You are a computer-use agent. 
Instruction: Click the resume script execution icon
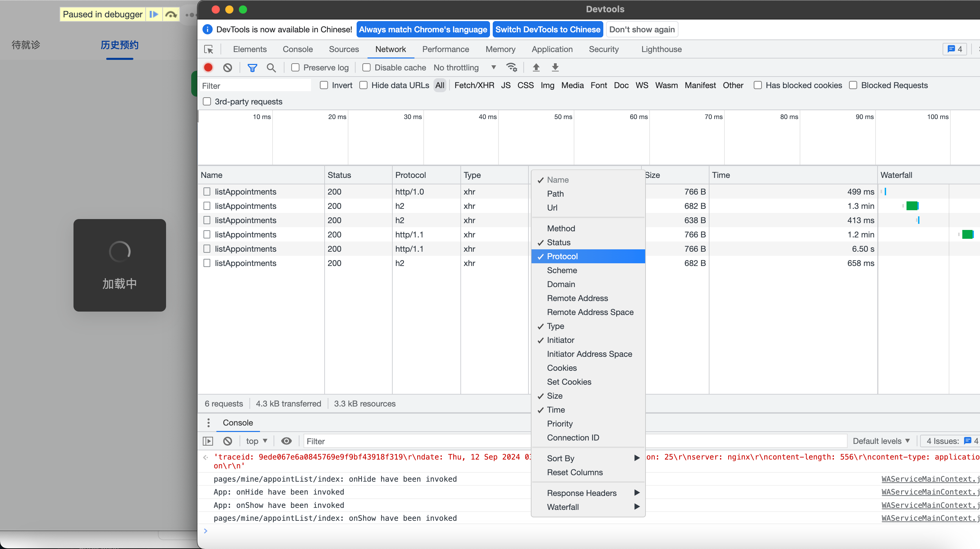click(154, 14)
